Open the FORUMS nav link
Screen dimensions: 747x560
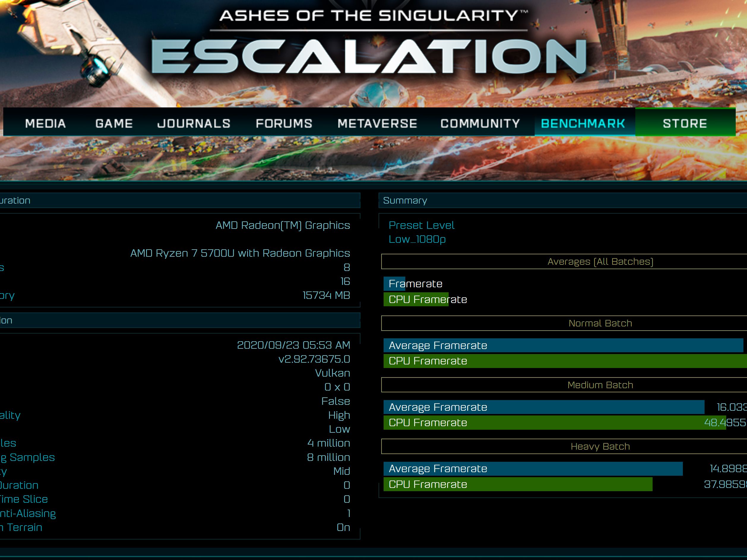[x=284, y=123]
